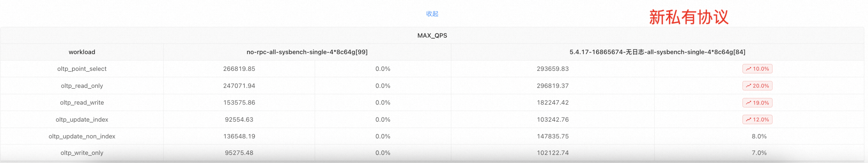The image size is (868, 163).
Task: Click the 5.4.17-16865674 column header
Action: click(657, 52)
